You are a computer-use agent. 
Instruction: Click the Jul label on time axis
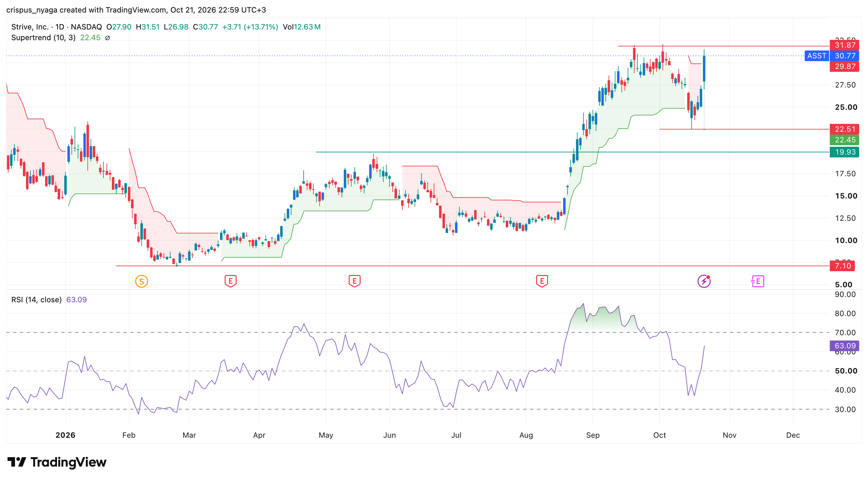[456, 435]
